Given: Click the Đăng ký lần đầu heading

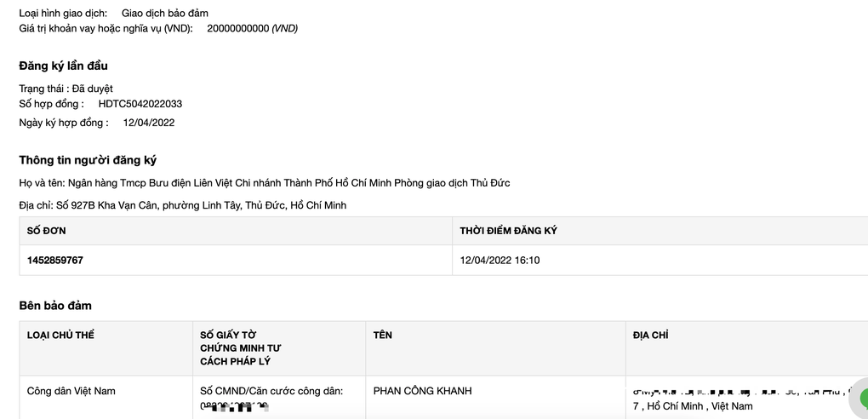Looking at the screenshot, I should tap(63, 66).
